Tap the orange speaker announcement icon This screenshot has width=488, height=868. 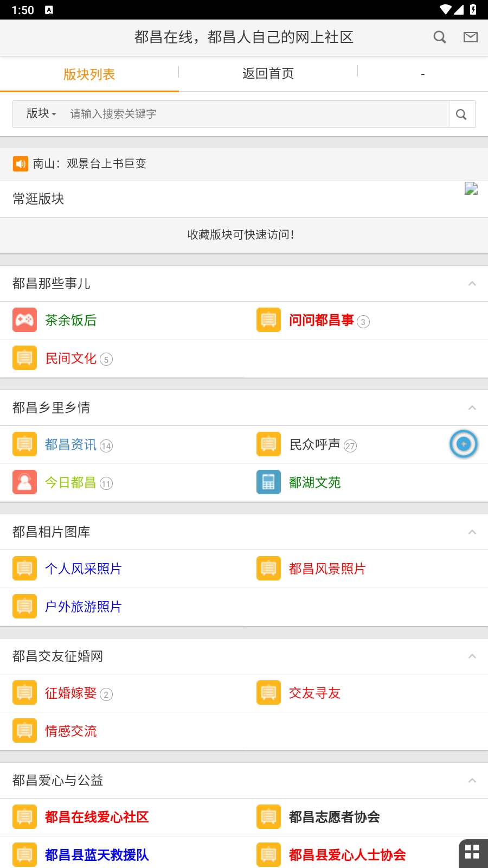coord(21,163)
